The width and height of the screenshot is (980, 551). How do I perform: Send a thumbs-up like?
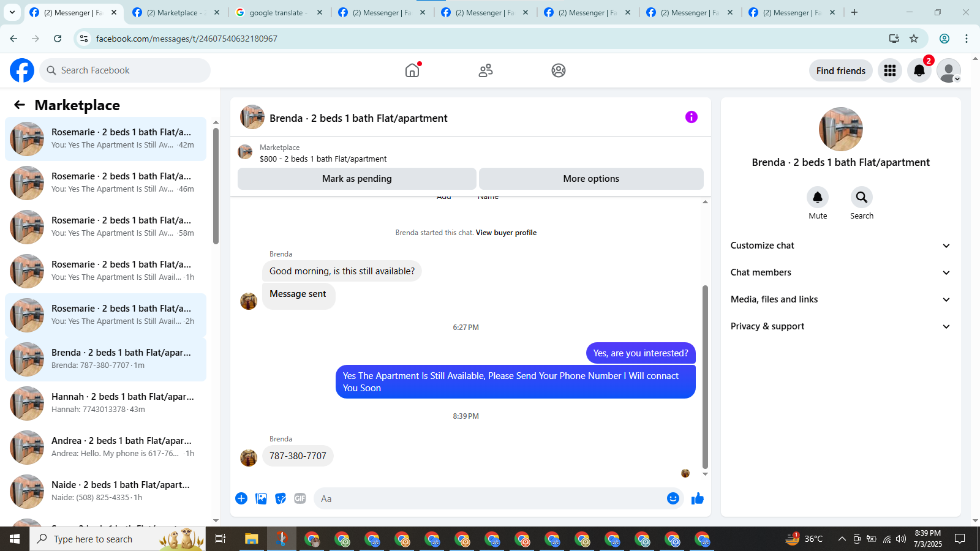698,498
